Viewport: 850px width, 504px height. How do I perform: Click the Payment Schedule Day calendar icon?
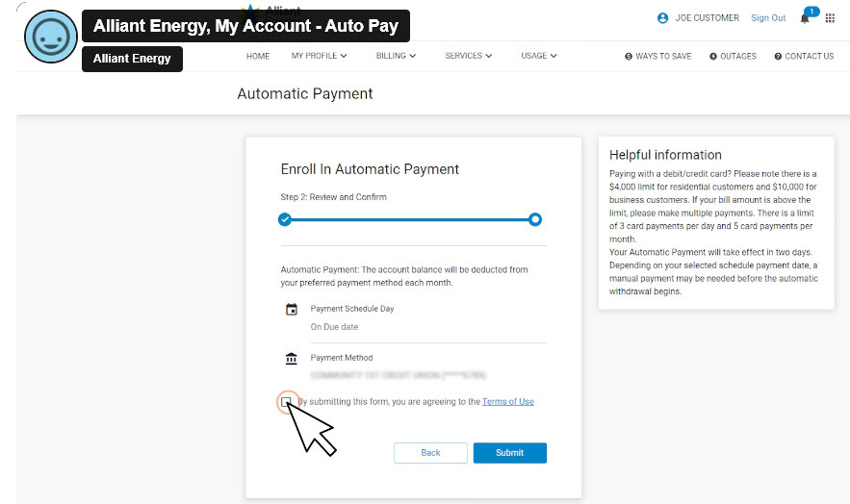292,310
